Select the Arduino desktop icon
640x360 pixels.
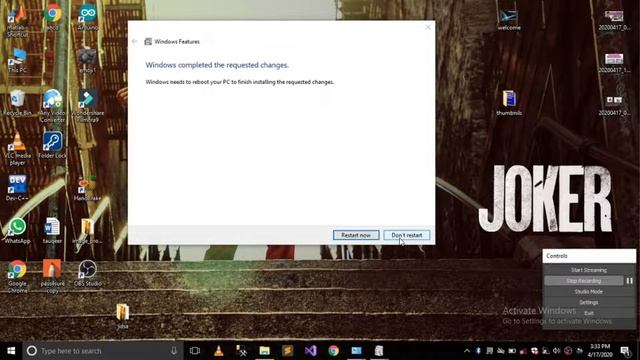tap(88, 18)
